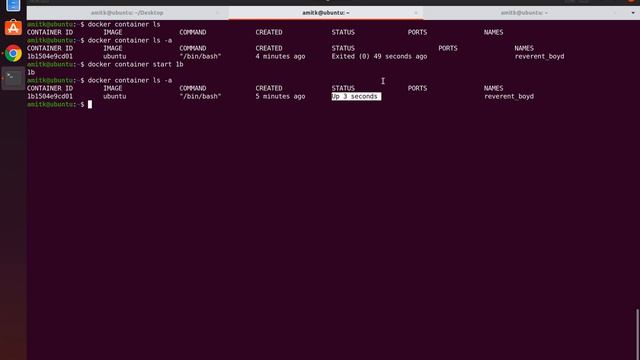The width and height of the screenshot is (640, 360).
Task: Click reverent_boyd in the Exited row
Action: (539, 56)
